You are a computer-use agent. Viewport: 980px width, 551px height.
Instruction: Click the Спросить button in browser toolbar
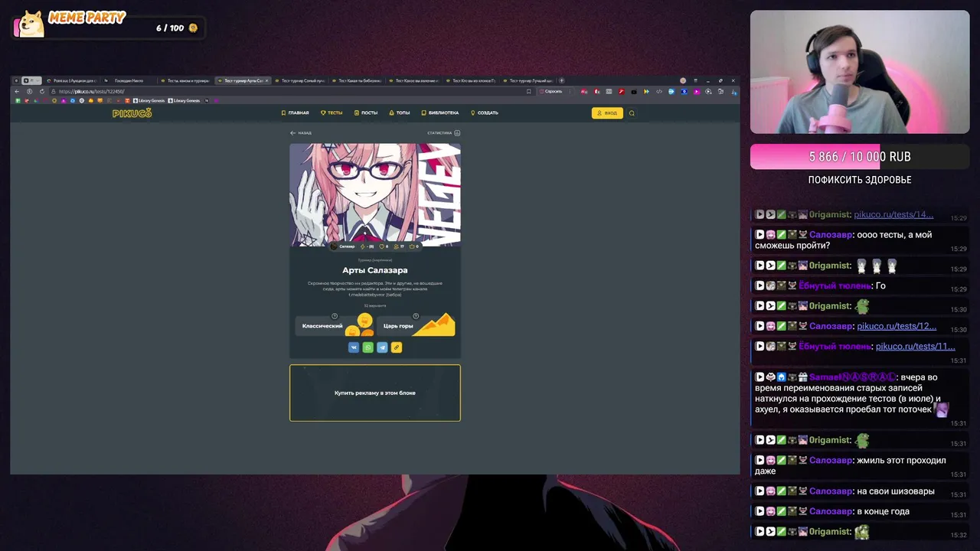tap(551, 91)
